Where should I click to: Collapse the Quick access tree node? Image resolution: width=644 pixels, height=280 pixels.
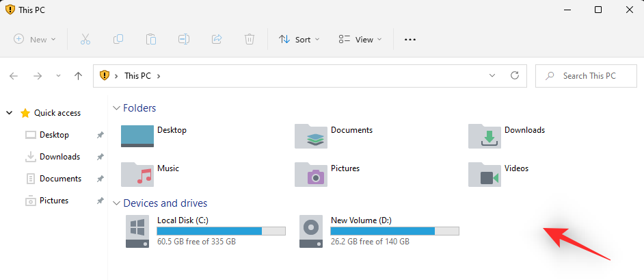click(10, 113)
